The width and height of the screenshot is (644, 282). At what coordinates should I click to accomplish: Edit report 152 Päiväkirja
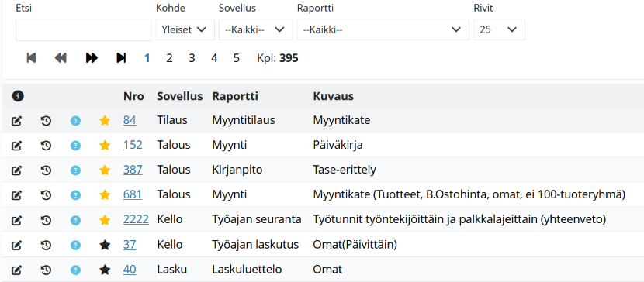pos(16,146)
